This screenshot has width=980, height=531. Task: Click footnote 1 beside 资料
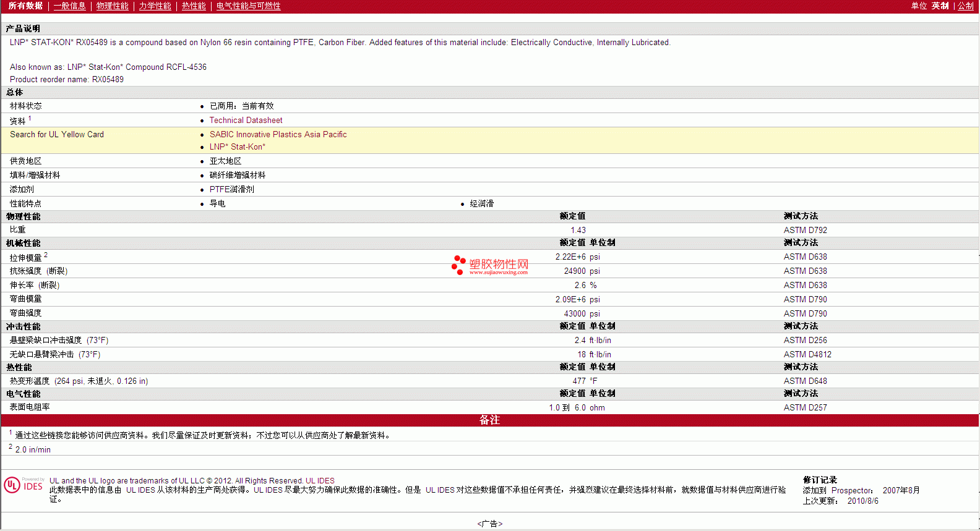point(30,118)
